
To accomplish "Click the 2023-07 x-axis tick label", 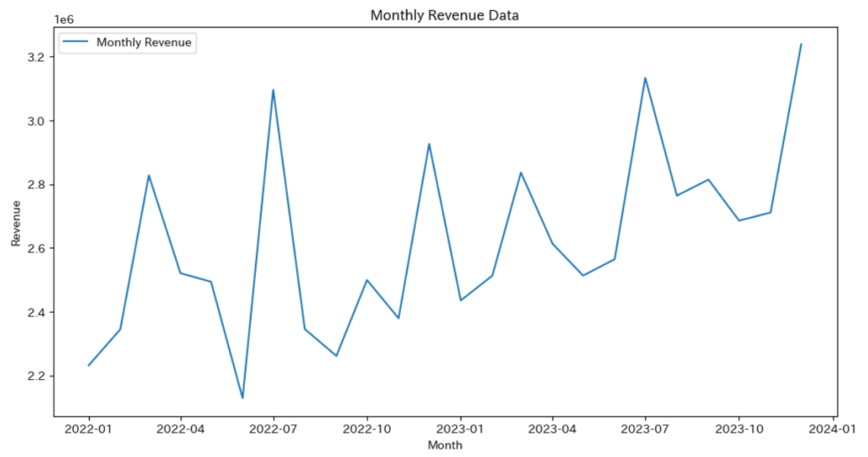I will 646,429.
